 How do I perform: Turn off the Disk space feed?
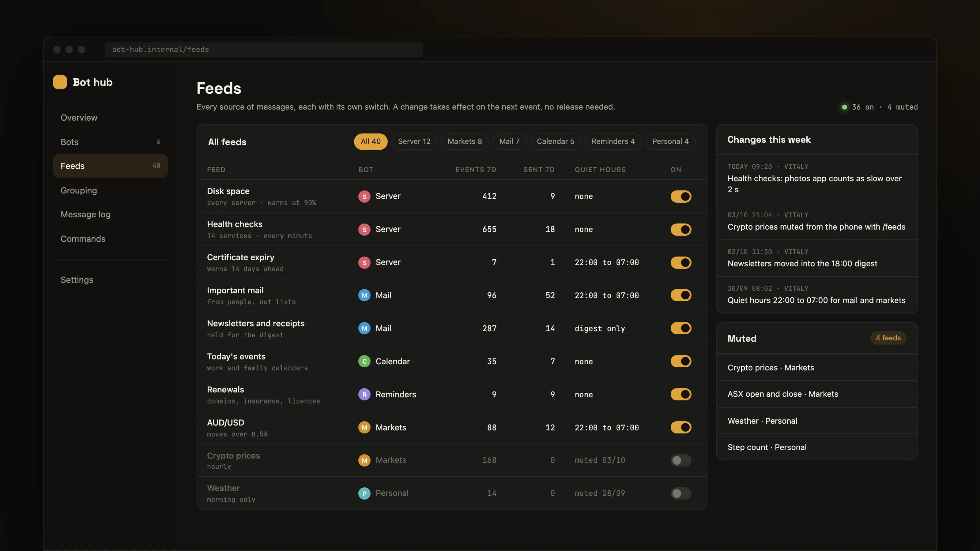tap(680, 196)
